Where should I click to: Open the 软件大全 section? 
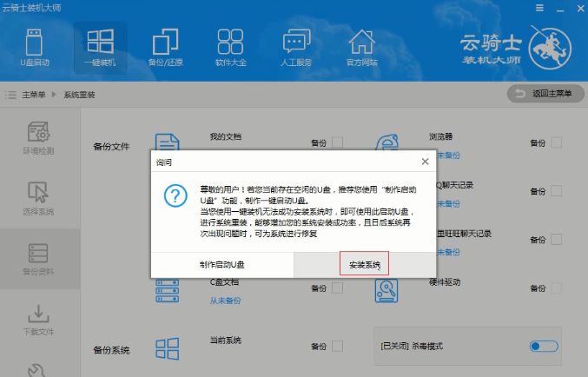pos(231,48)
